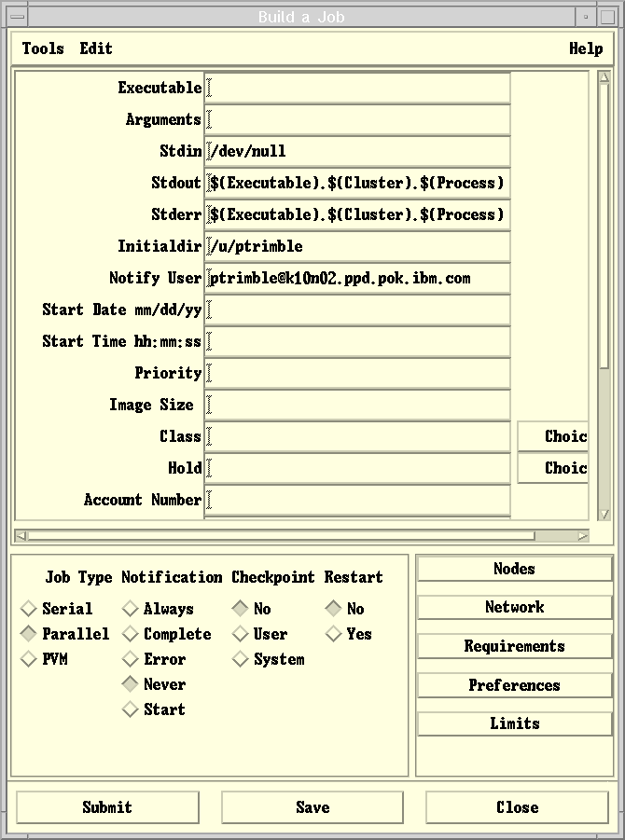Open the Choices button beside Hold

552,468
